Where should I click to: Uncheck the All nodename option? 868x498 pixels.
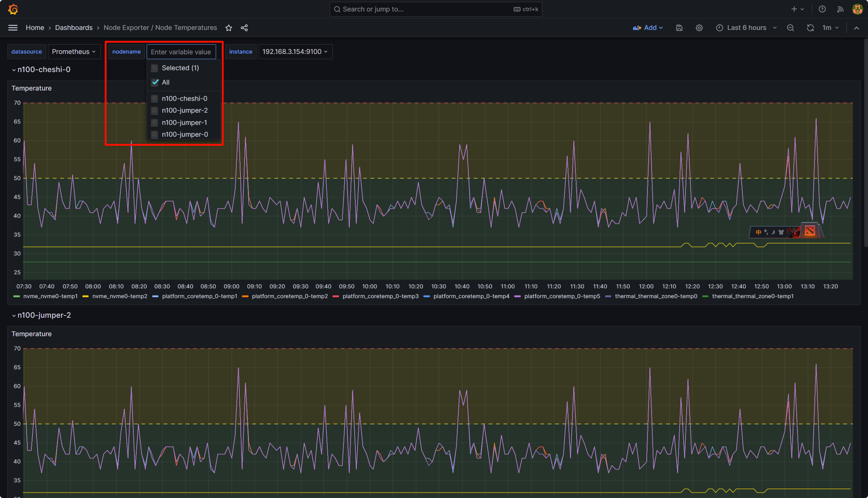pos(155,82)
